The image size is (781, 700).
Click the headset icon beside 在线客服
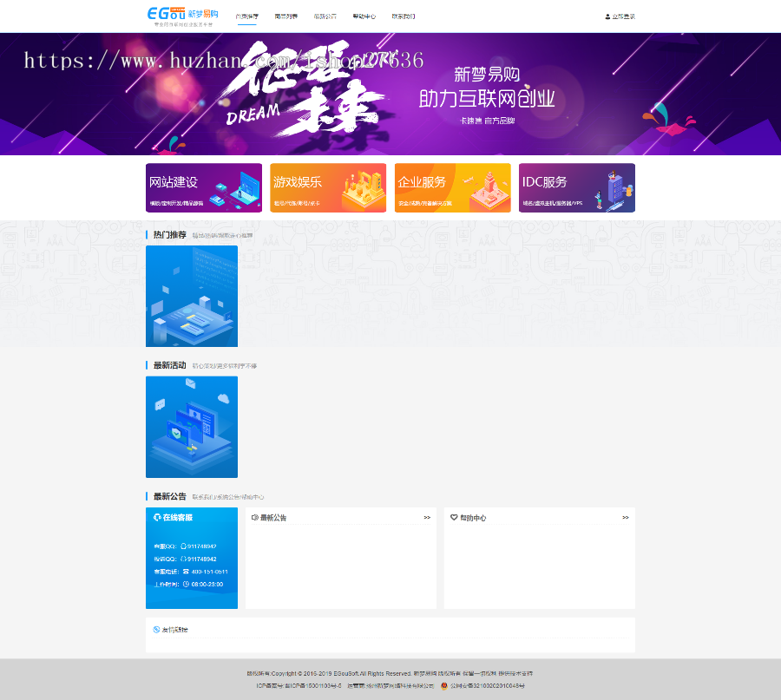pyautogui.click(x=157, y=517)
